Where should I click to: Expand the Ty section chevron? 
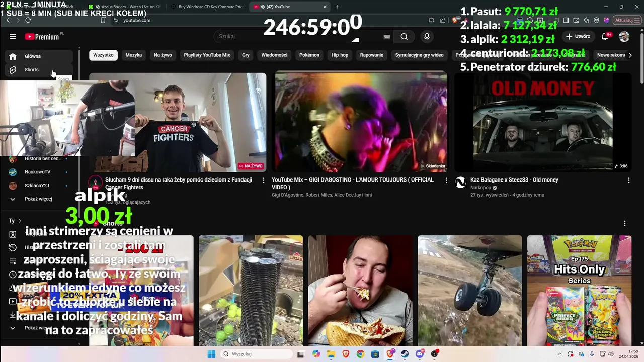click(20, 221)
